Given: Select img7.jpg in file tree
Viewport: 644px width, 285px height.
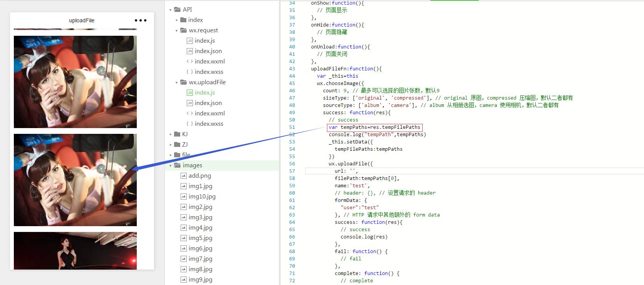Looking at the screenshot, I should click(x=201, y=258).
